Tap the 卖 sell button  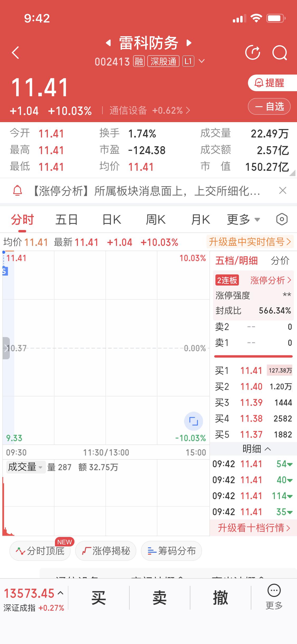pyautogui.click(x=159, y=598)
